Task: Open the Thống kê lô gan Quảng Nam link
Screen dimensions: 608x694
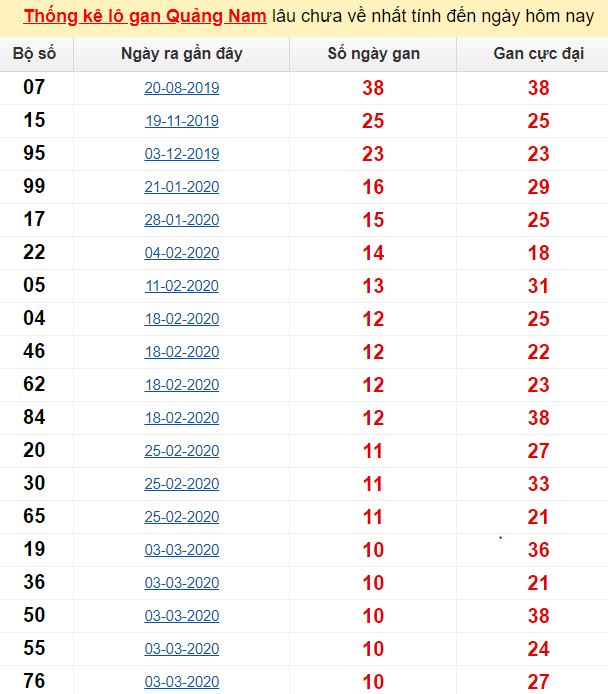Action: pyautogui.click(x=145, y=16)
